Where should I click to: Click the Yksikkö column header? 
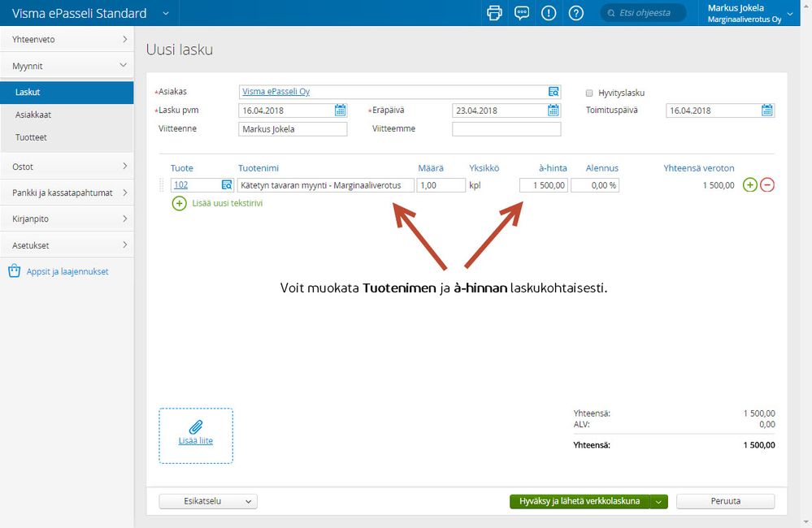point(484,168)
